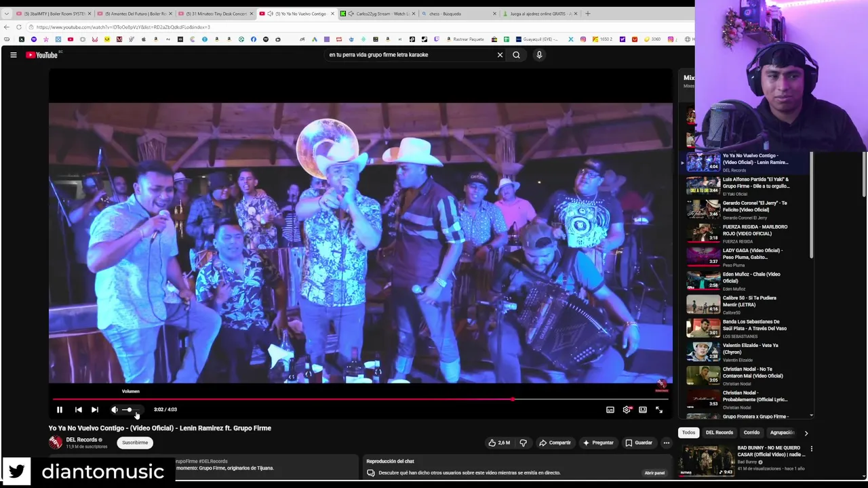This screenshot has width=868, height=488.
Task: Seek on the red video progress bar
Action: point(360,399)
